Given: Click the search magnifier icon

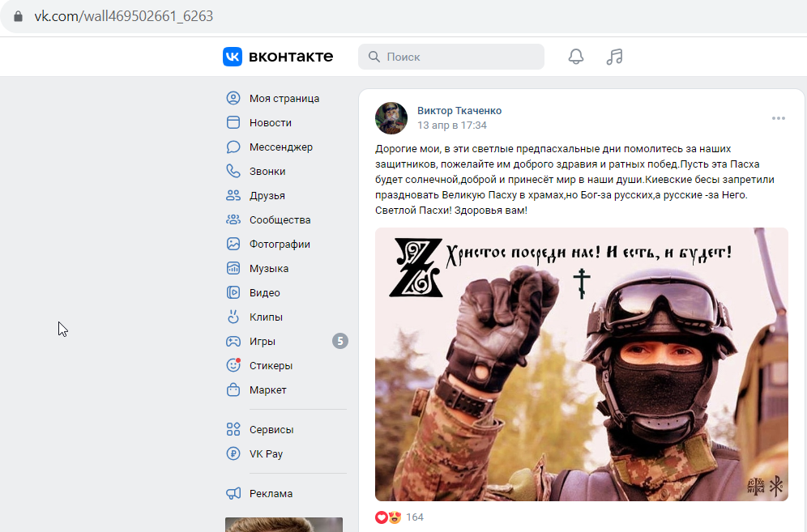Looking at the screenshot, I should pos(374,57).
